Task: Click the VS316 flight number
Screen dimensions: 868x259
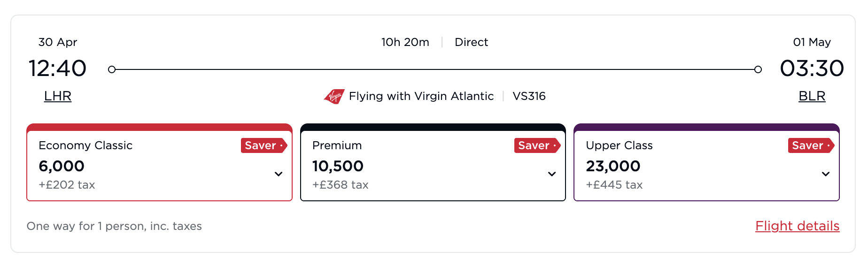Action: click(x=529, y=96)
